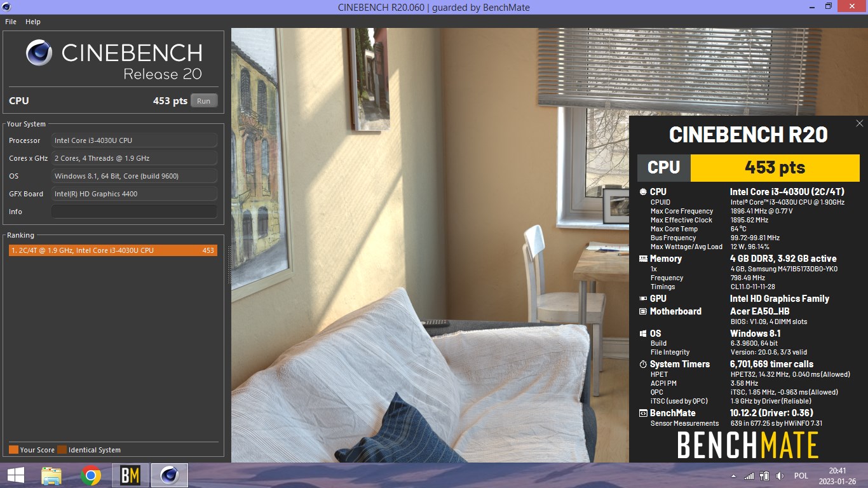Click the 12 W, 96.14% wattage value
The height and width of the screenshot is (488, 868).
pyautogui.click(x=750, y=247)
